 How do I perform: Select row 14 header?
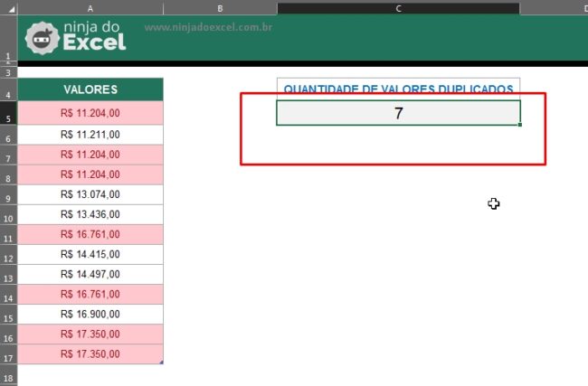pyautogui.click(x=8, y=294)
